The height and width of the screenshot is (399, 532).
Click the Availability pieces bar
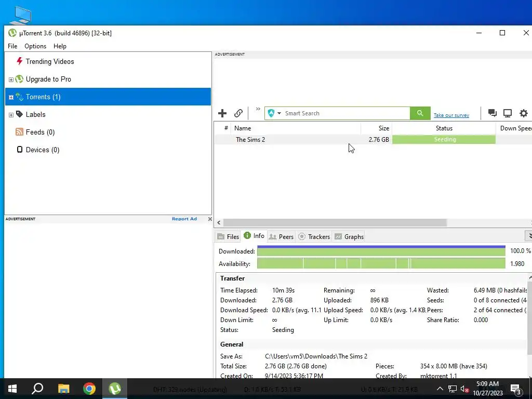381,263
